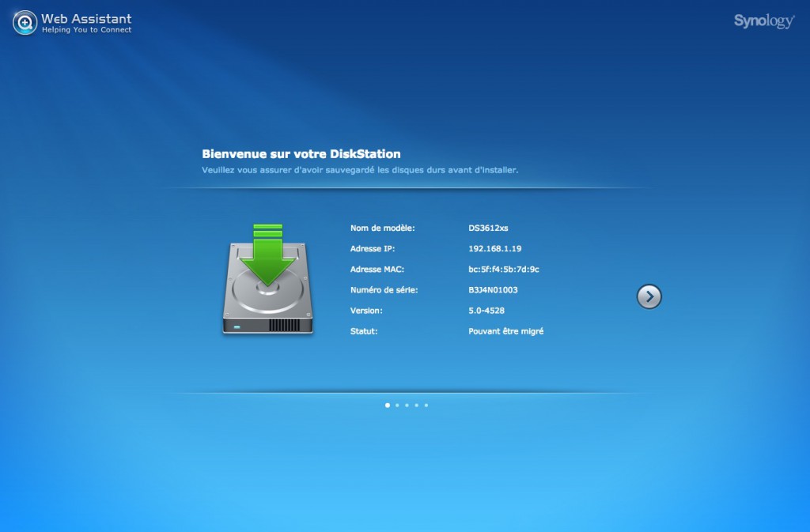Click the 'Statut:' label
810x532 pixels.
(x=364, y=331)
